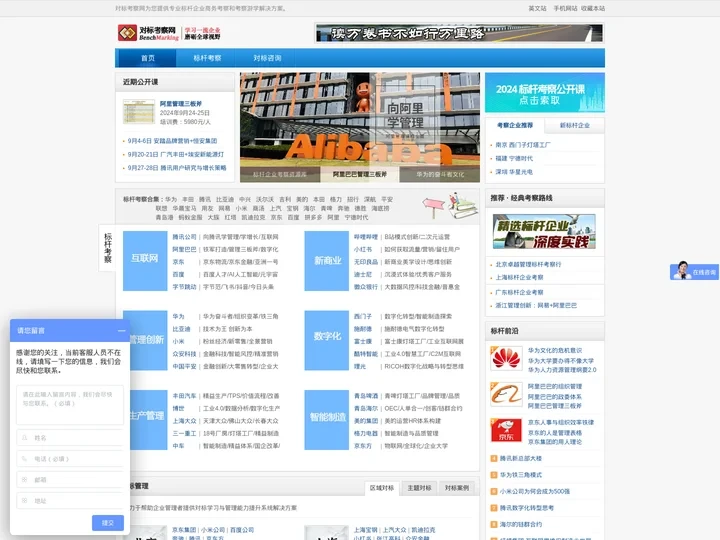Switch to the 对标案例 tab
Viewport: 720px width, 540px height.
(x=456, y=488)
